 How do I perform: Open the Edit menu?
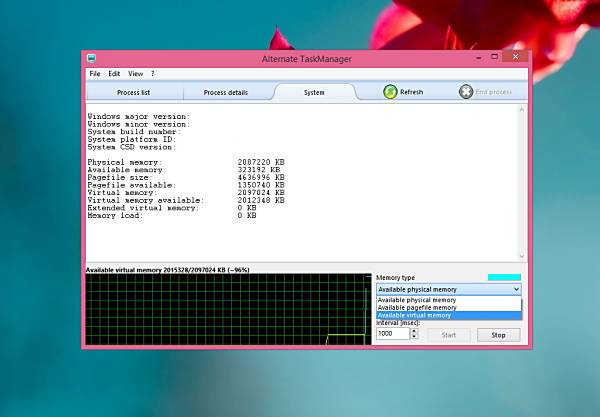click(114, 74)
